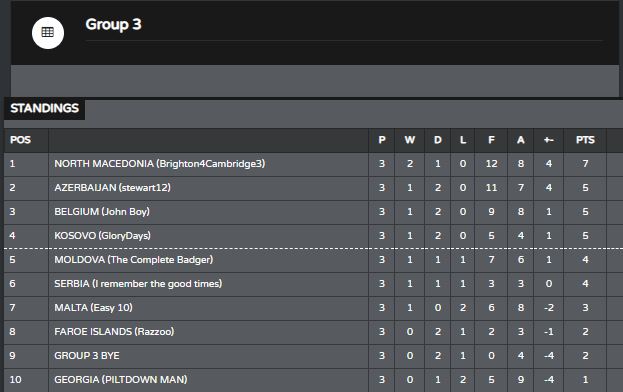The image size is (623, 392).
Task: Select the W wins column header
Action: 410,140
